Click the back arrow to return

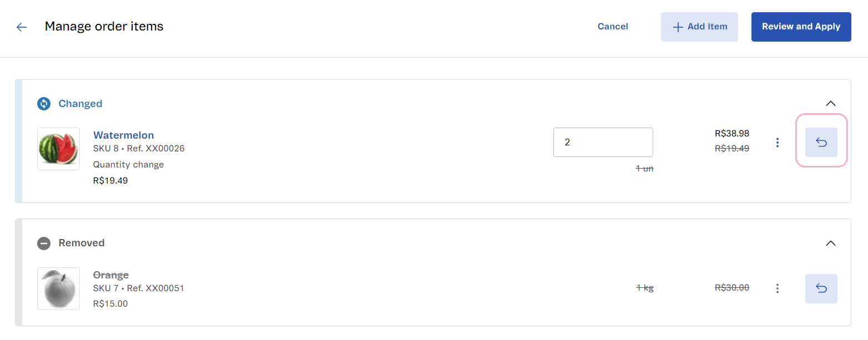(x=21, y=27)
